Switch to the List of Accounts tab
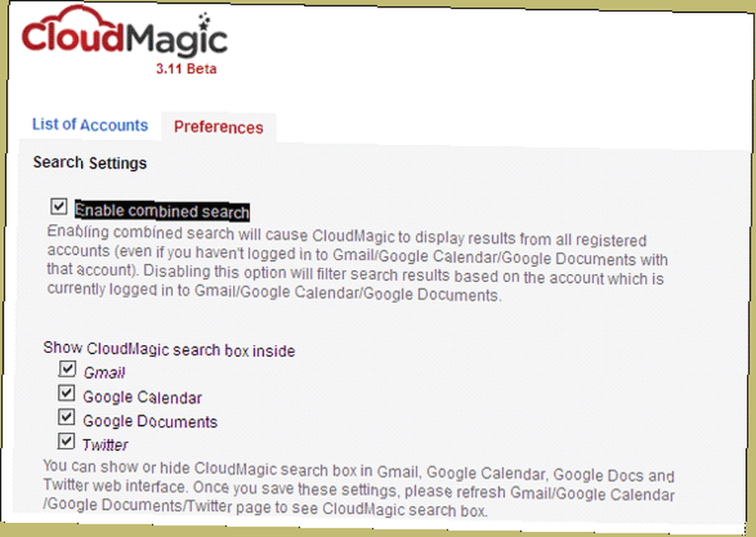Screen dimensions: 756x537 point(90,125)
